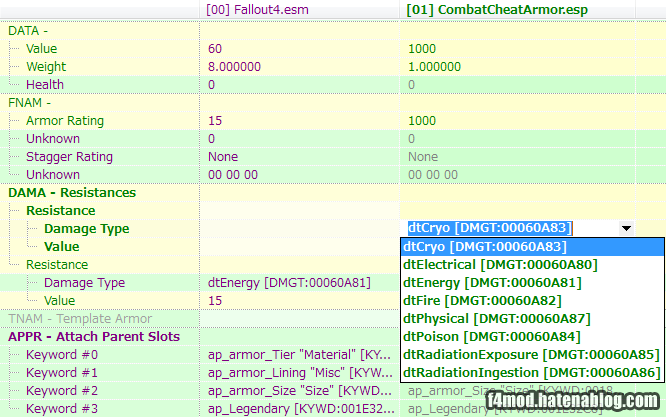
Task: Select the DAMA - Resistances row
Action: tap(72, 193)
